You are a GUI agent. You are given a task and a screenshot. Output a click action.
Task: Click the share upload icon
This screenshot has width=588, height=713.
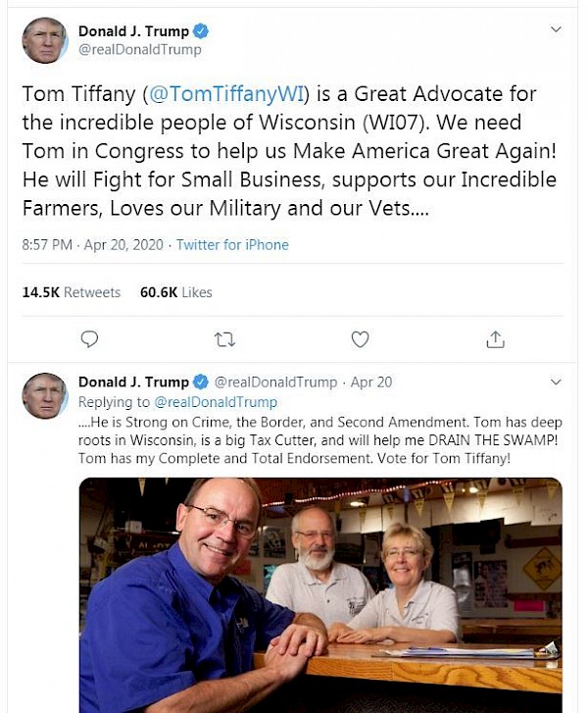[495, 339]
